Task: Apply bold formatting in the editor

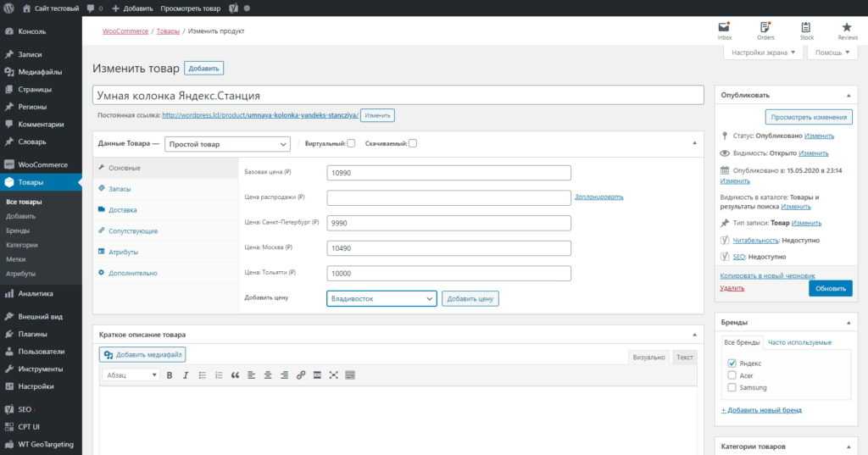Action: point(170,375)
